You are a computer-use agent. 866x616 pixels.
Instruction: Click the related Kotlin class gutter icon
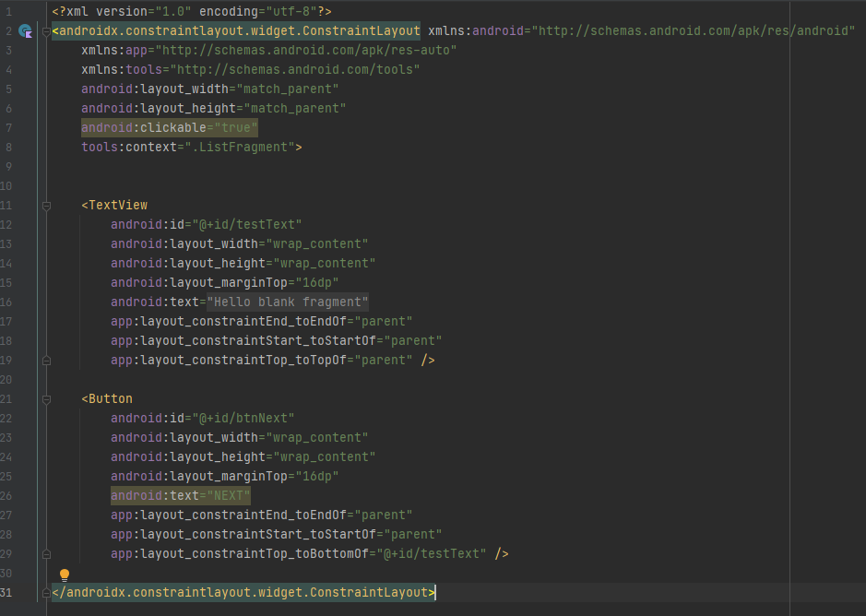tap(26, 31)
